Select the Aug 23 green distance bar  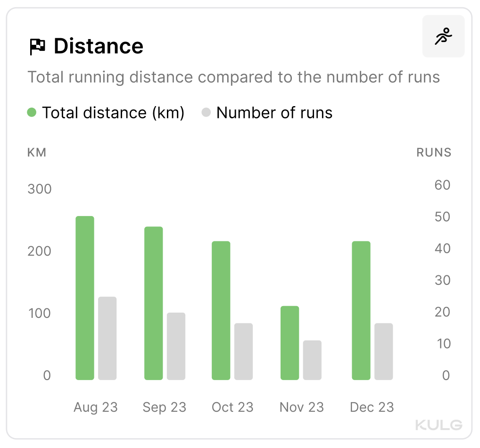coord(85,298)
